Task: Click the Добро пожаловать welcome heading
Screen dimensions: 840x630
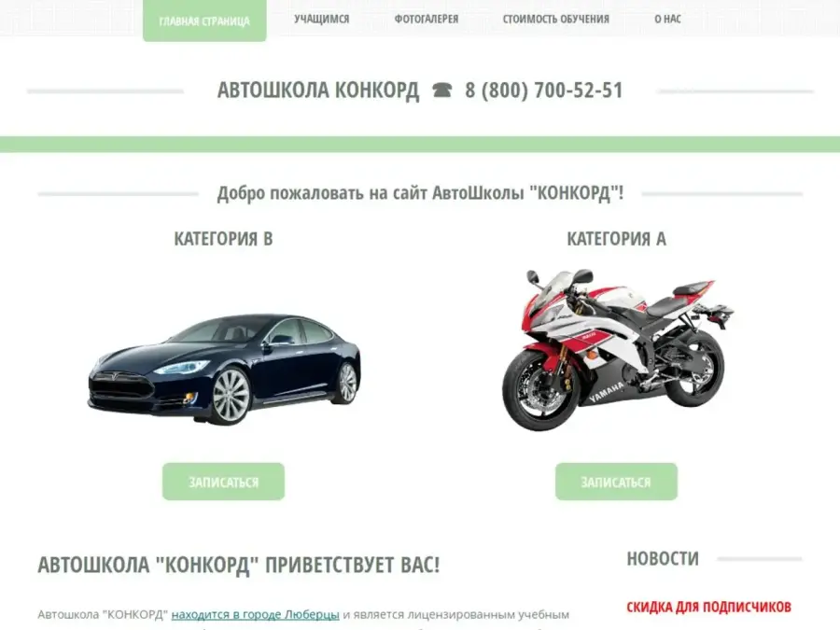Action: (x=420, y=193)
